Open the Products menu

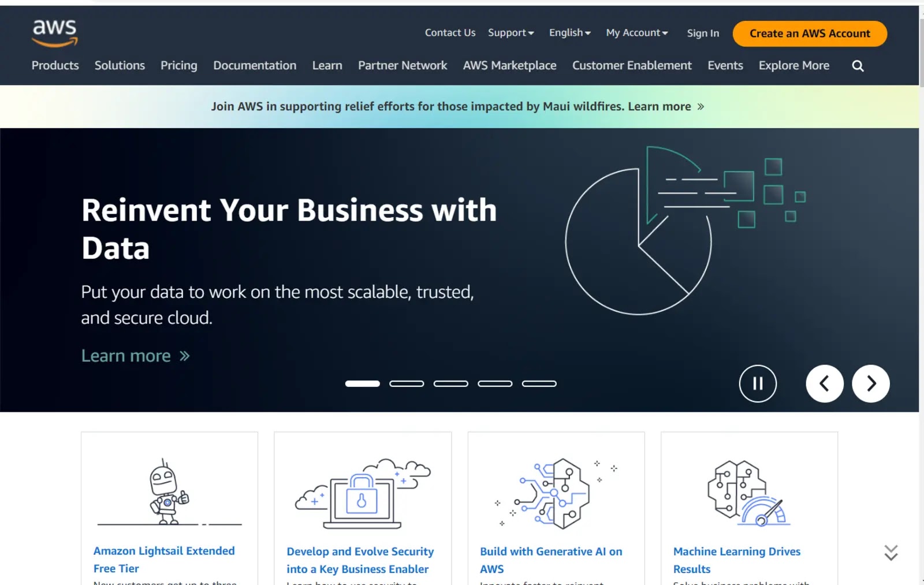click(x=55, y=65)
